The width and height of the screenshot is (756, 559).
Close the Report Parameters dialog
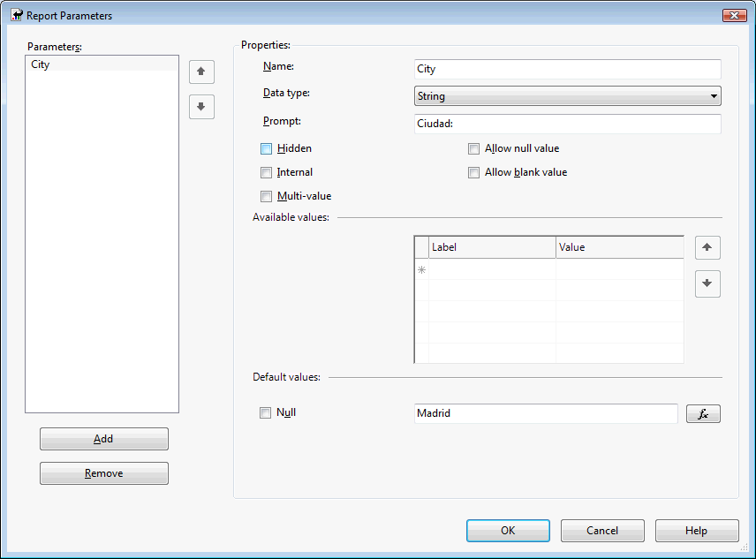[x=734, y=16]
